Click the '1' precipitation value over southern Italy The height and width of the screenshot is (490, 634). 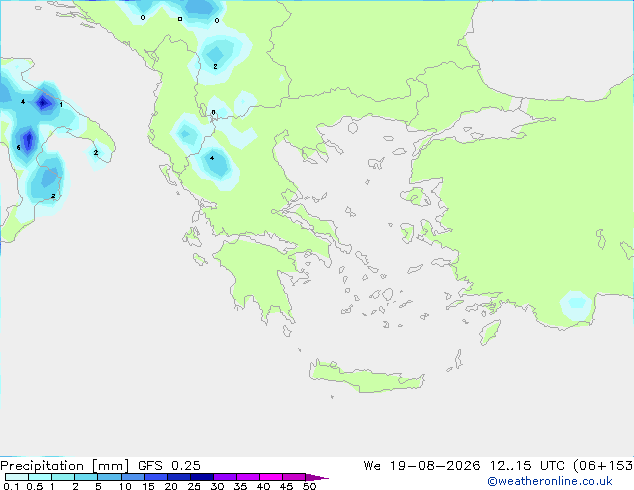[x=61, y=105]
